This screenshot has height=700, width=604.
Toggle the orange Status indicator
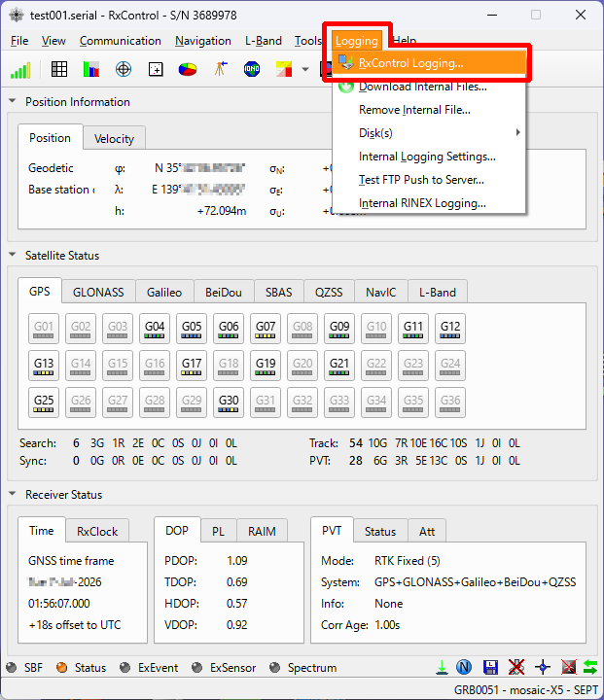[61, 668]
